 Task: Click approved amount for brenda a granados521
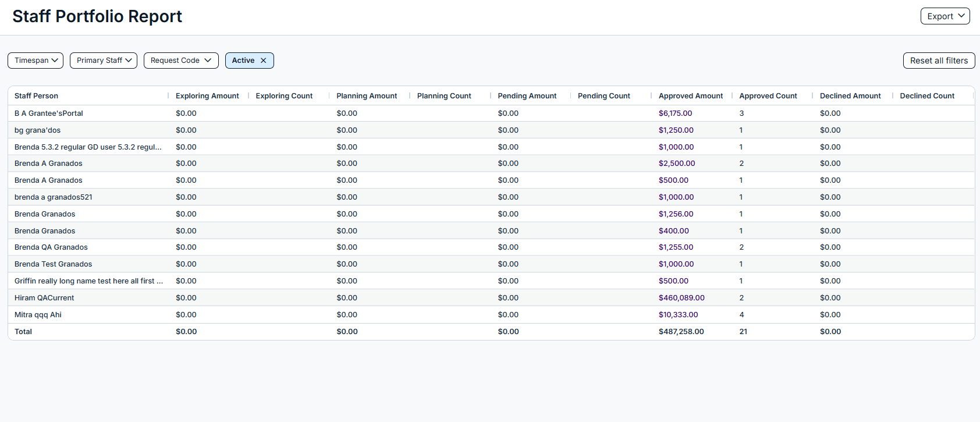tap(676, 197)
